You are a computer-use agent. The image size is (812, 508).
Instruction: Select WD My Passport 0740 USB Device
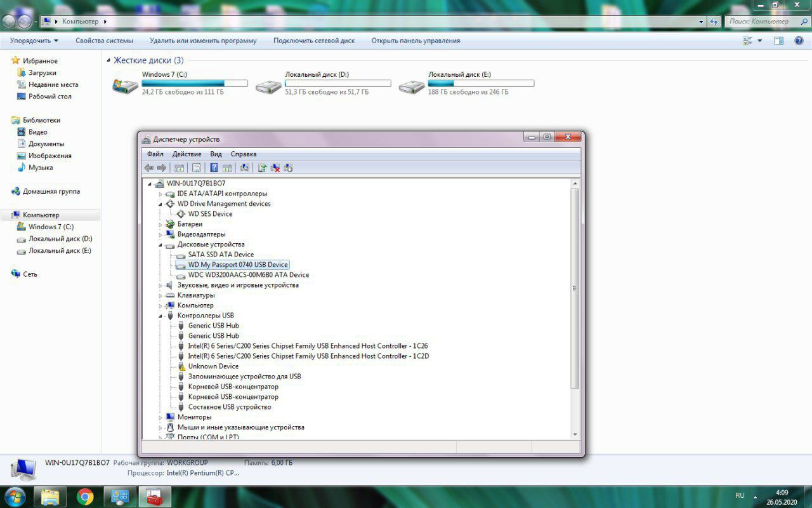coord(232,265)
